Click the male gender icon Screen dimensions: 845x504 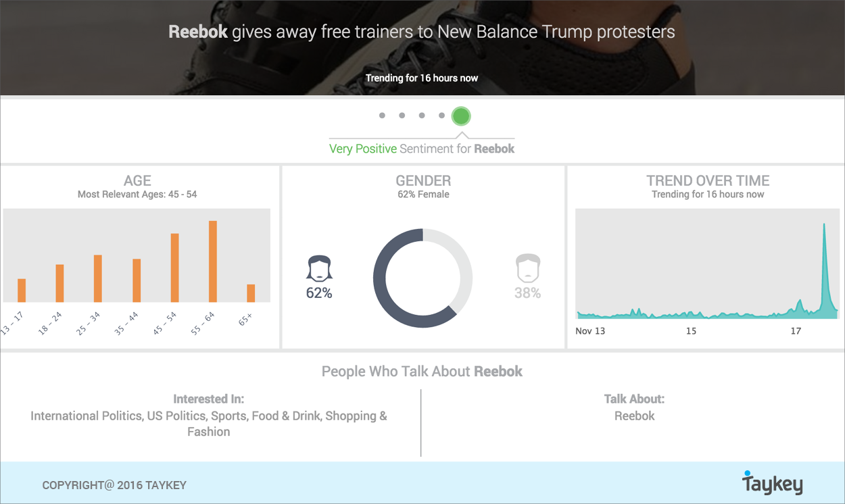point(527,268)
